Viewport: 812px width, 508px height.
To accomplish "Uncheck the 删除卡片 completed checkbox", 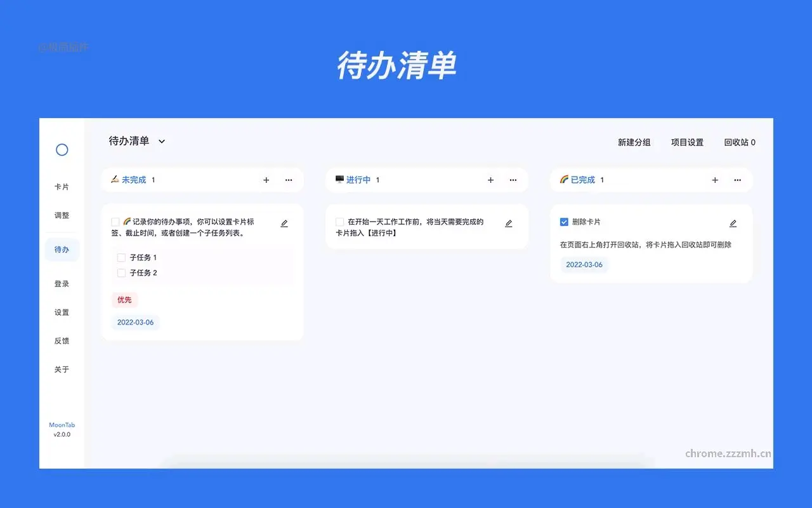I will pos(564,222).
